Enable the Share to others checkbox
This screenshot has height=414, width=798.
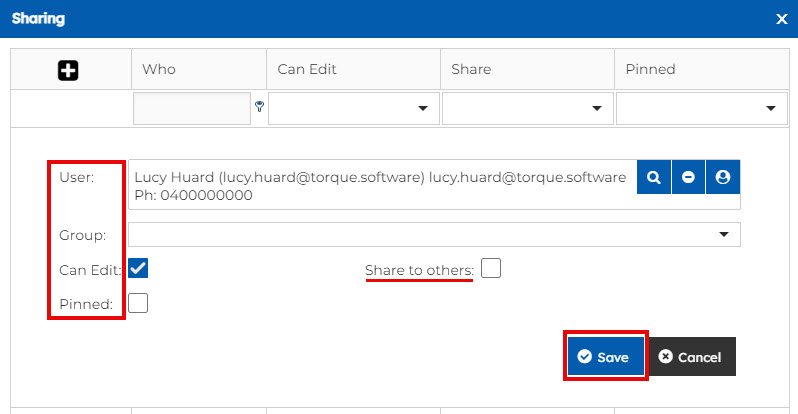pos(490,268)
